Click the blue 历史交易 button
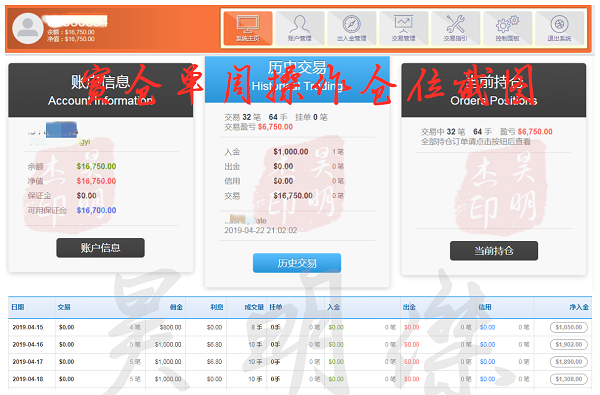 [297, 263]
